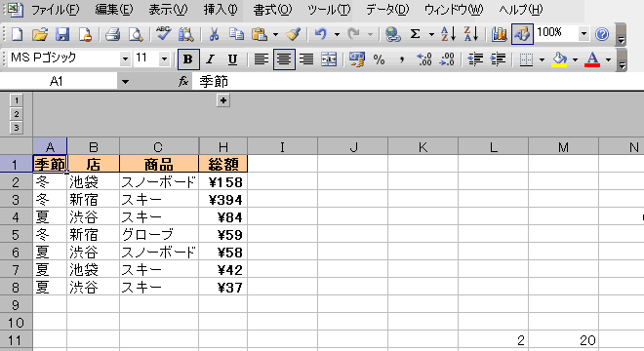Click outline level 2 button
Image resolution: width=644 pixels, height=351 pixels.
click(16, 114)
